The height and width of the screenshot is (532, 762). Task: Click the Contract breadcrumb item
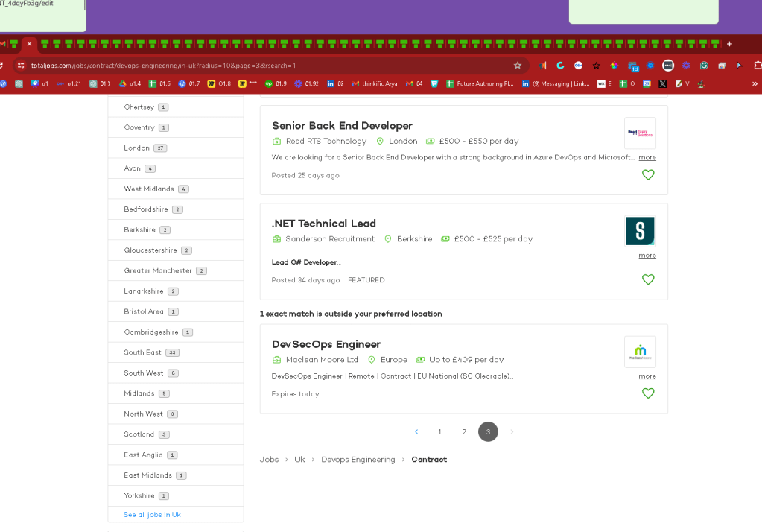tap(429, 460)
